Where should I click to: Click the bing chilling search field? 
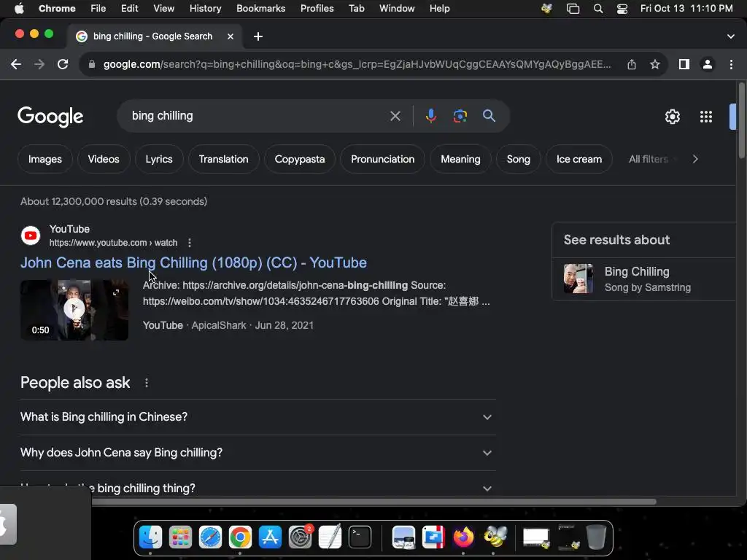tap(258, 116)
